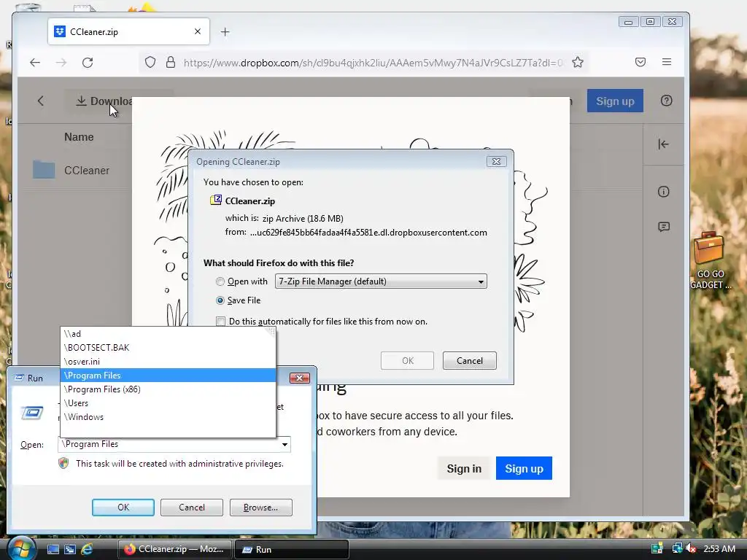The height and width of the screenshot is (560, 747).
Task: Click the network tray icon
Action: pyautogui.click(x=676, y=548)
